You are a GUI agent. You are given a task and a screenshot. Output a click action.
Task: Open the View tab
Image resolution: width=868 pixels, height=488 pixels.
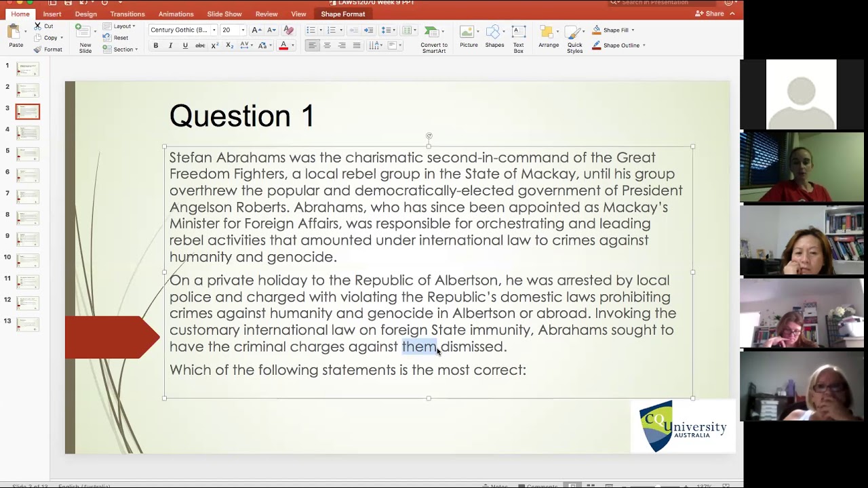pos(298,14)
